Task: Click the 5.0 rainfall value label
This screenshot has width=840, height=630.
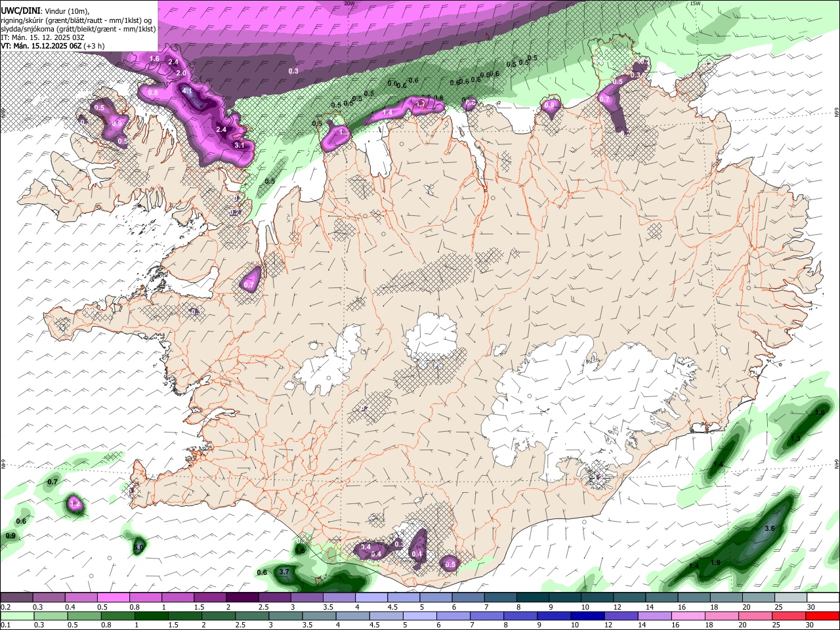Action: tap(138, 547)
